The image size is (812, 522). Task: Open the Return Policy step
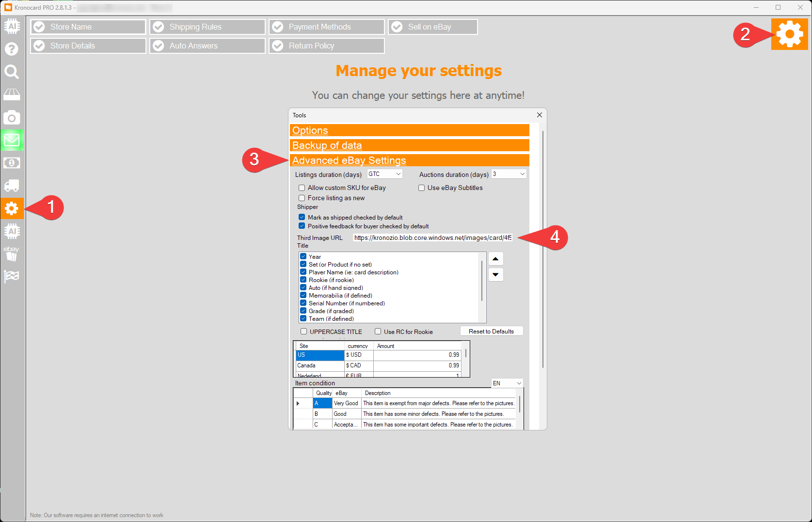coord(327,46)
